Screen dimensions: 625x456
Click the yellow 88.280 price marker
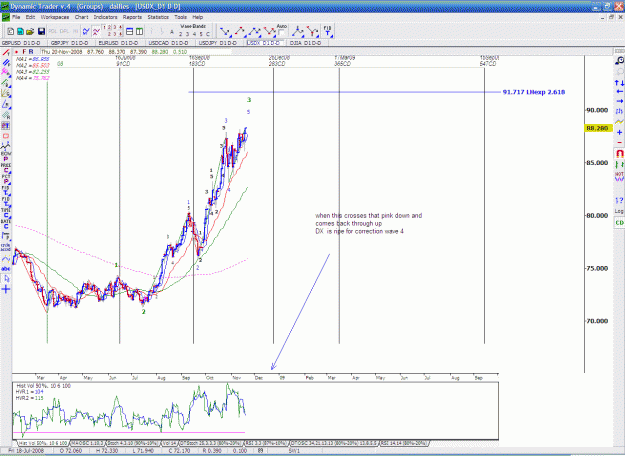tap(597, 128)
